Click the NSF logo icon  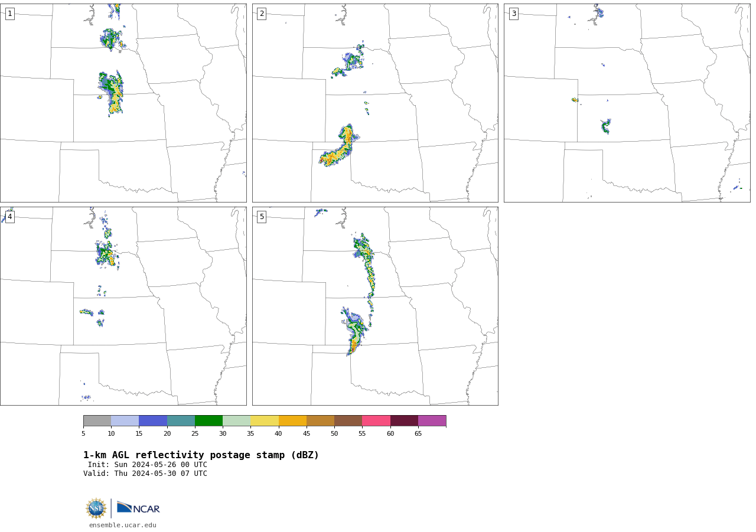(x=96, y=508)
